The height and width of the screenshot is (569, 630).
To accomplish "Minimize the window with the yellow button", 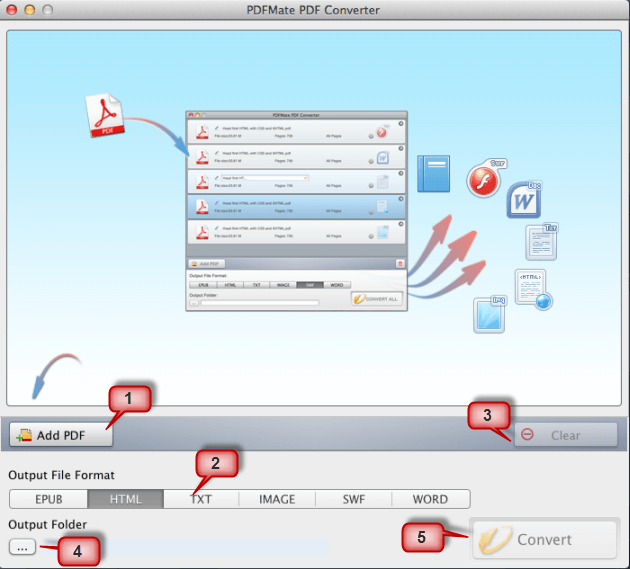I will pos(30,10).
